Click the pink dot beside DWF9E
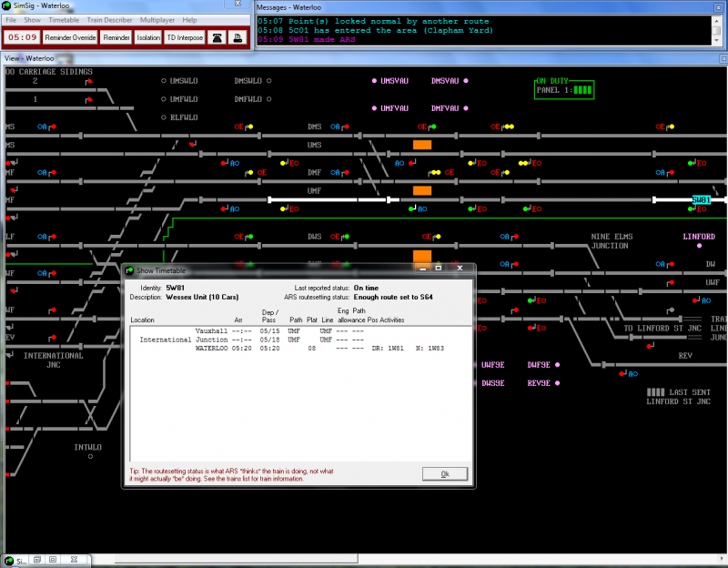The width and height of the screenshot is (728, 568). pos(557,365)
